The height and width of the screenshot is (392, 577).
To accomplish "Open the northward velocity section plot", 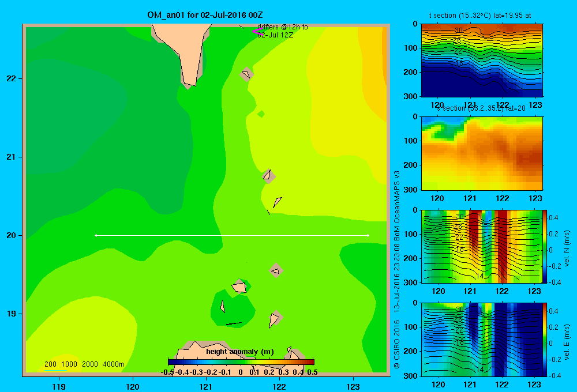I will click(482, 246).
